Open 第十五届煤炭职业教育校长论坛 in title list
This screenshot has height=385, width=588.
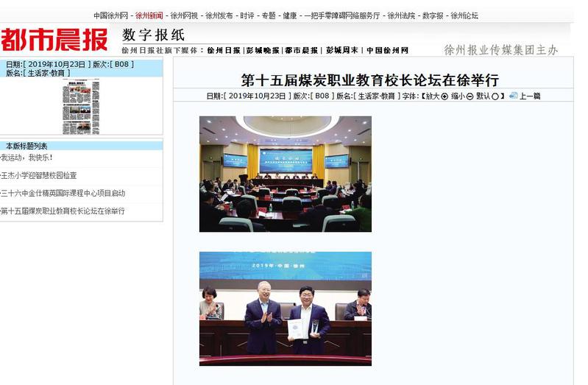pos(63,211)
